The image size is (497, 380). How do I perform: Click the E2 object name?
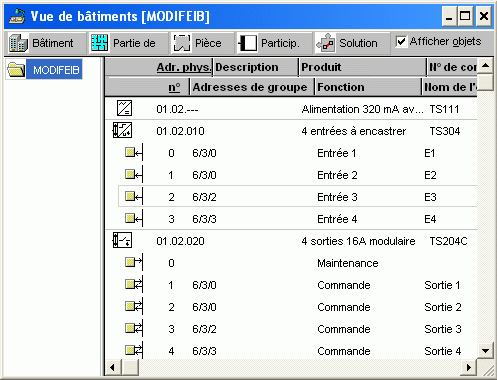tap(430, 175)
